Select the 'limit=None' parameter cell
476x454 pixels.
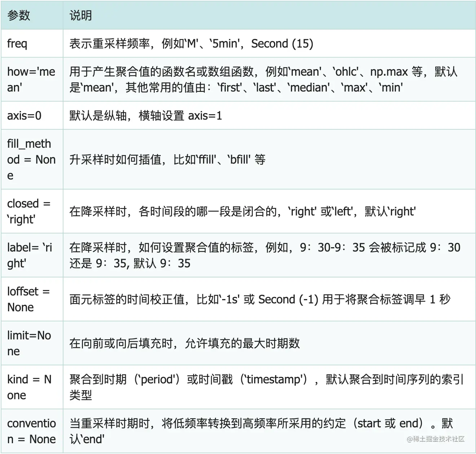[x=32, y=343]
